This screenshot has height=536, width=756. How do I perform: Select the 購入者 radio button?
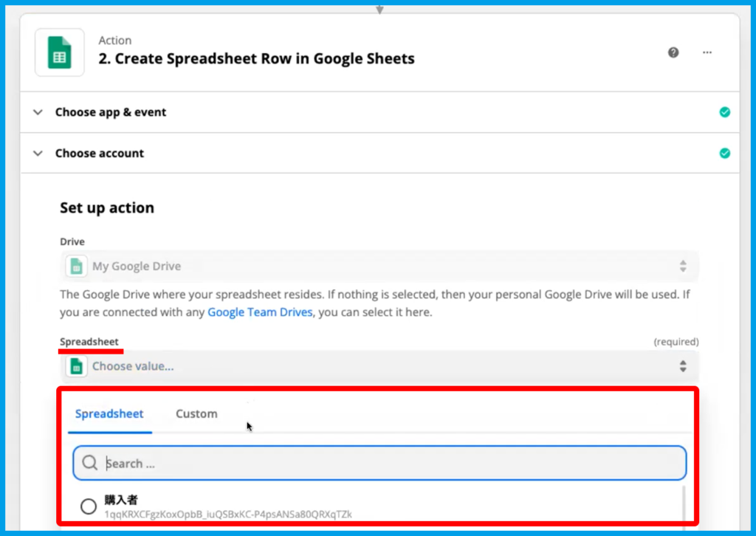coord(89,506)
